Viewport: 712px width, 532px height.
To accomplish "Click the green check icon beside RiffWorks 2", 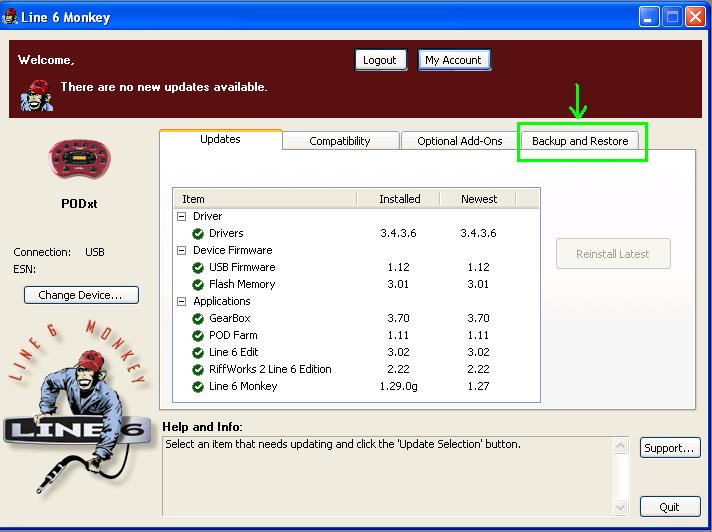I will 198,369.
